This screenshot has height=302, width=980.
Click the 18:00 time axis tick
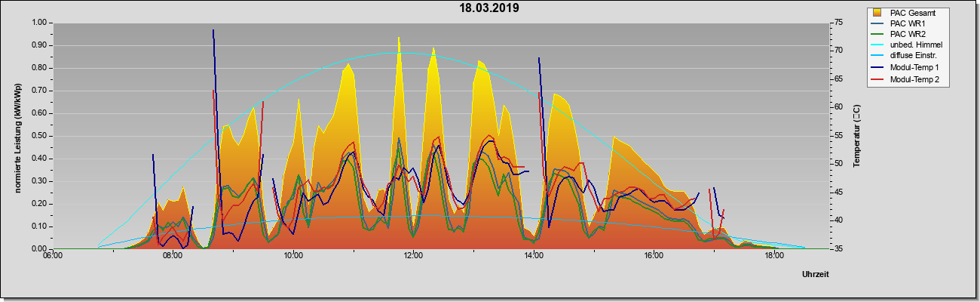point(774,256)
